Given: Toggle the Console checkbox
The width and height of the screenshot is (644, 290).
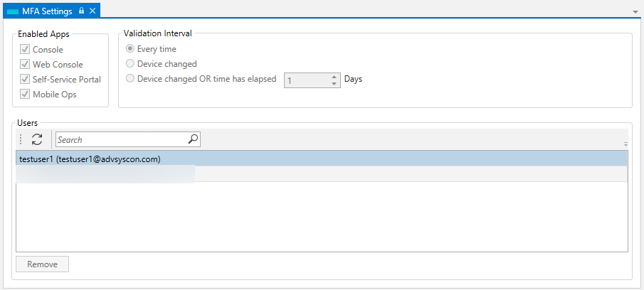Looking at the screenshot, I should [x=25, y=50].
